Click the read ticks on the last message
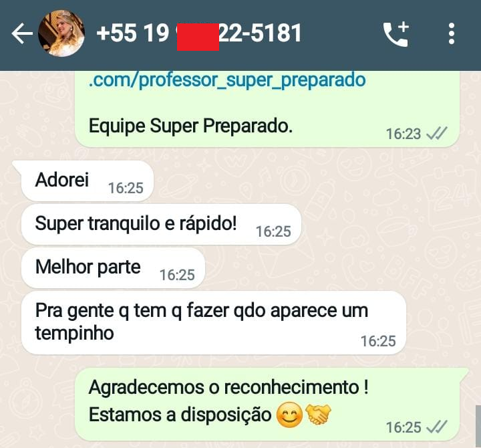This screenshot has height=448, width=481. [437, 427]
